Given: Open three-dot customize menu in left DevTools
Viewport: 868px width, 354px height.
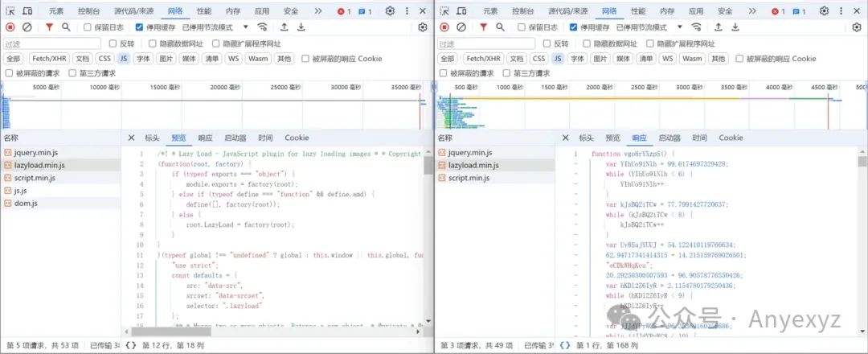Looking at the screenshot, I should (x=408, y=10).
